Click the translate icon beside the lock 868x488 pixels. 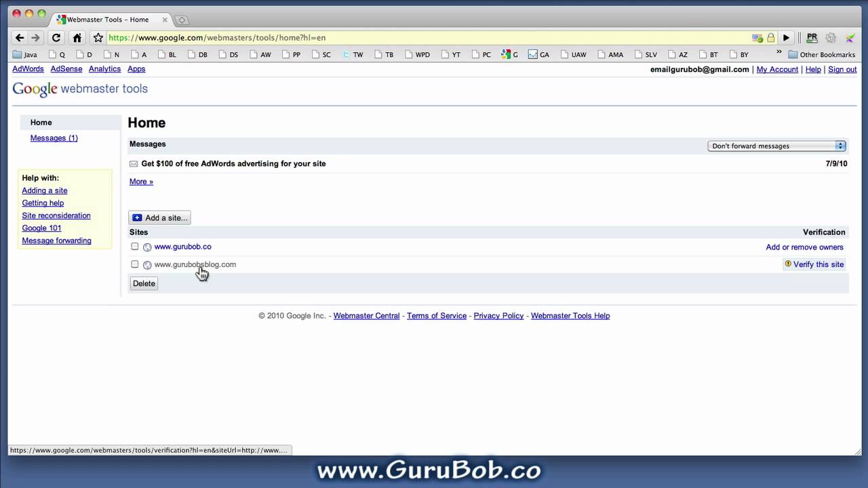tap(757, 38)
